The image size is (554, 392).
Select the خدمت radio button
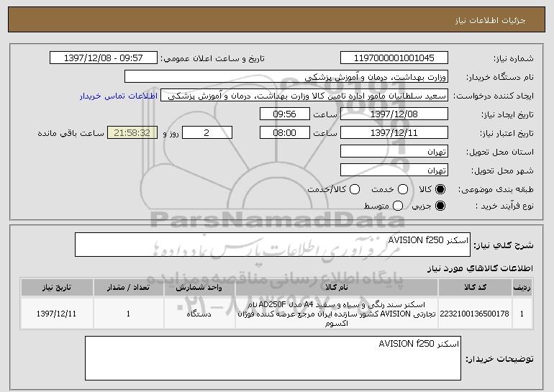(403, 189)
